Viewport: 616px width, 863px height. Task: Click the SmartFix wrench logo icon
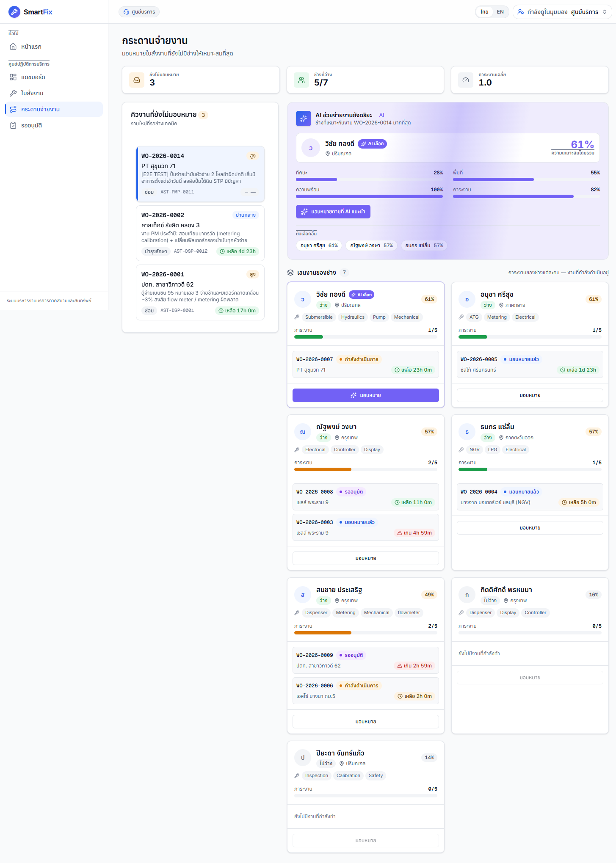14,12
